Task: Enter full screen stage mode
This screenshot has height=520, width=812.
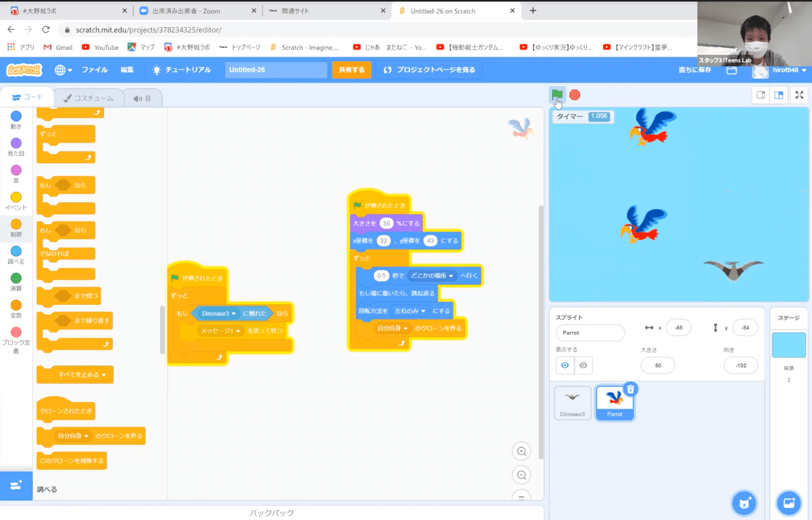Action: [x=799, y=95]
